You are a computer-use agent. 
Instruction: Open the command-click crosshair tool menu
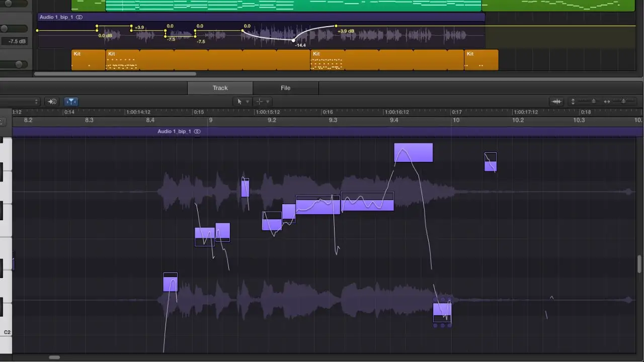tap(263, 102)
